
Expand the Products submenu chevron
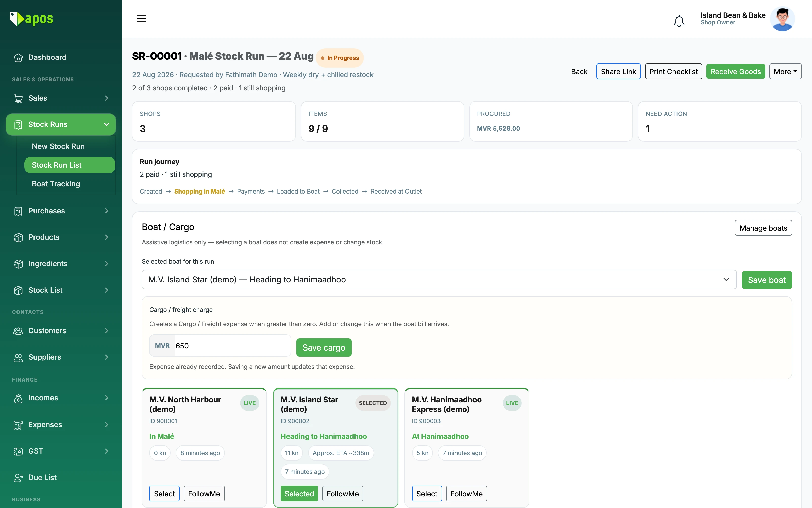(x=107, y=237)
